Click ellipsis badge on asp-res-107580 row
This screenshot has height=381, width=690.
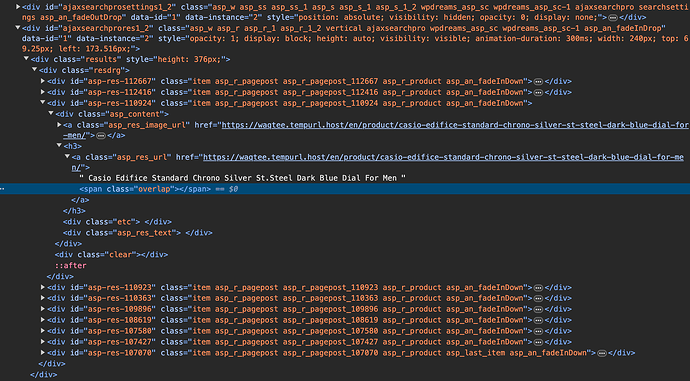click(538, 331)
